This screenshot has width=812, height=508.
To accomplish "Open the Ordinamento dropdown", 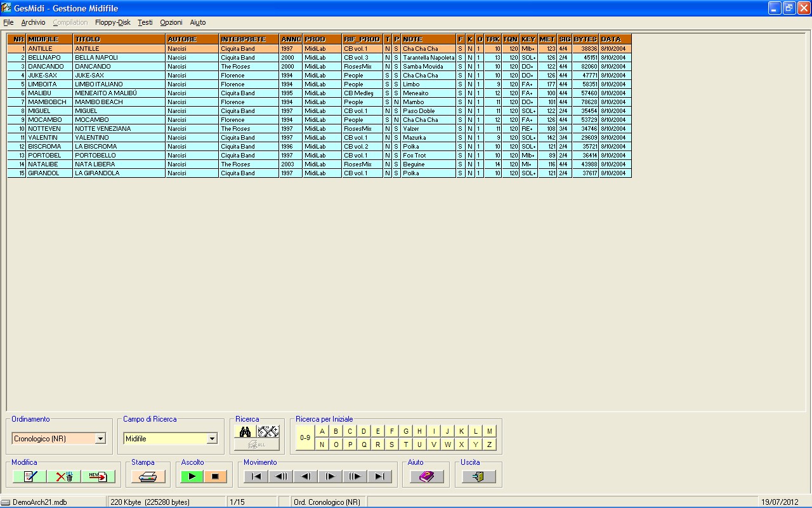I will 100,439.
